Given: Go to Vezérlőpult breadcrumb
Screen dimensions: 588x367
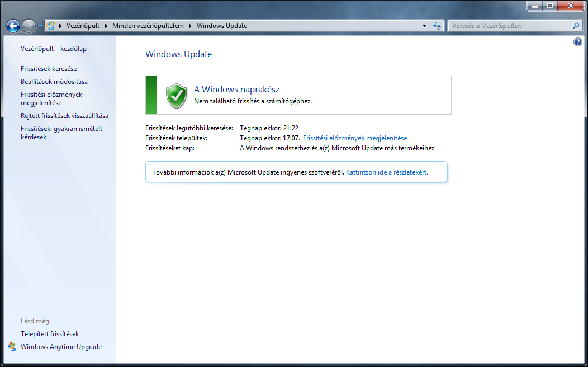Looking at the screenshot, I should [x=83, y=26].
